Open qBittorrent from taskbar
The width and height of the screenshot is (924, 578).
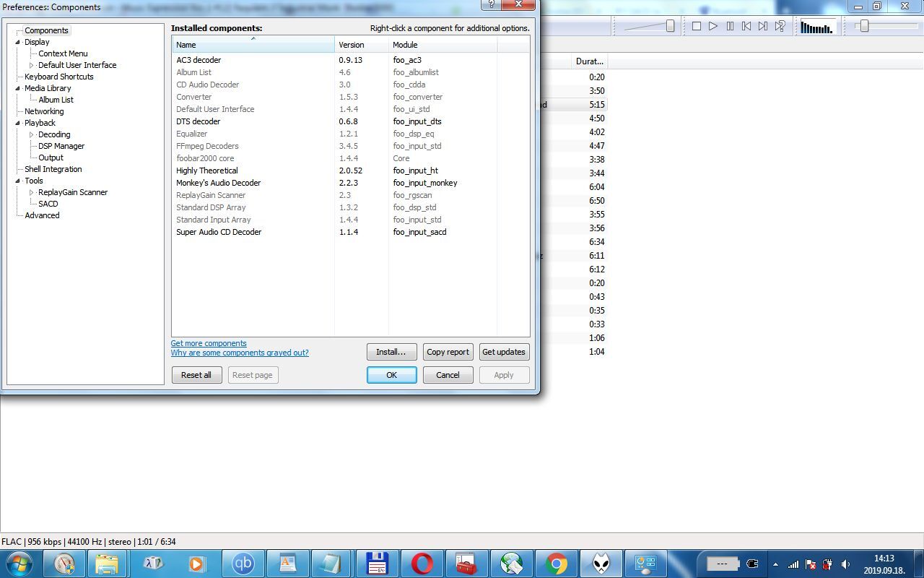pyautogui.click(x=243, y=564)
